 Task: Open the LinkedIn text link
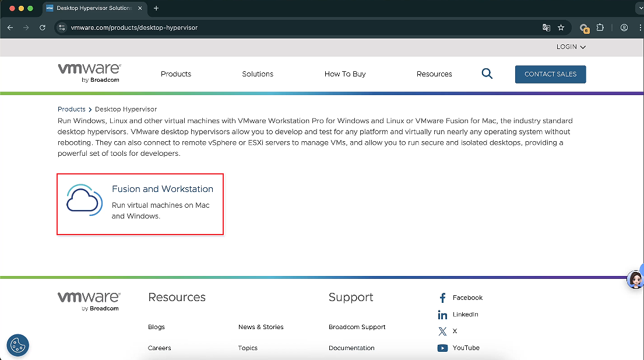pos(465,314)
